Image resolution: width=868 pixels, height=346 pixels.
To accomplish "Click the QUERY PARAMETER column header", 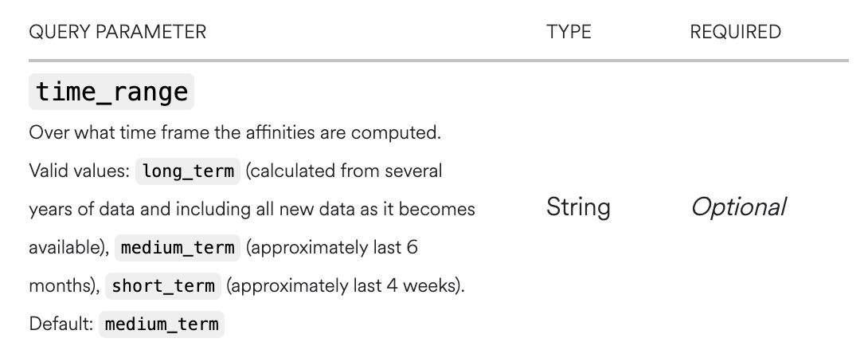I will coord(117,32).
